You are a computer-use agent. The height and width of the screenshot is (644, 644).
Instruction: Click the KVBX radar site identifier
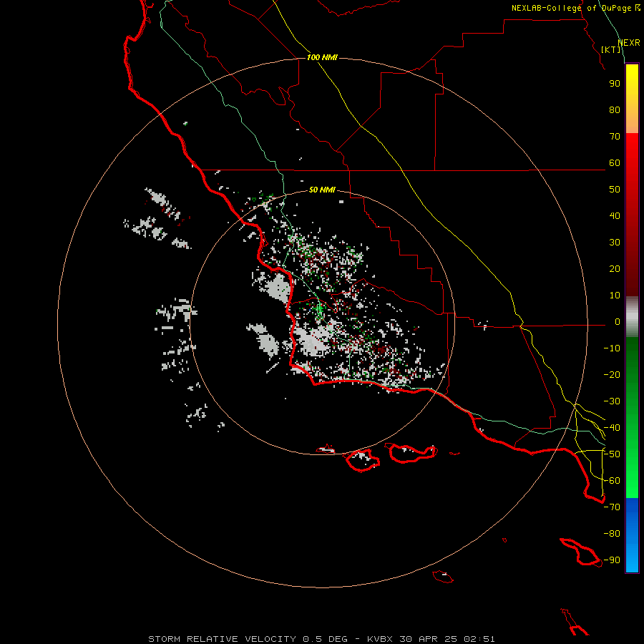(380, 639)
